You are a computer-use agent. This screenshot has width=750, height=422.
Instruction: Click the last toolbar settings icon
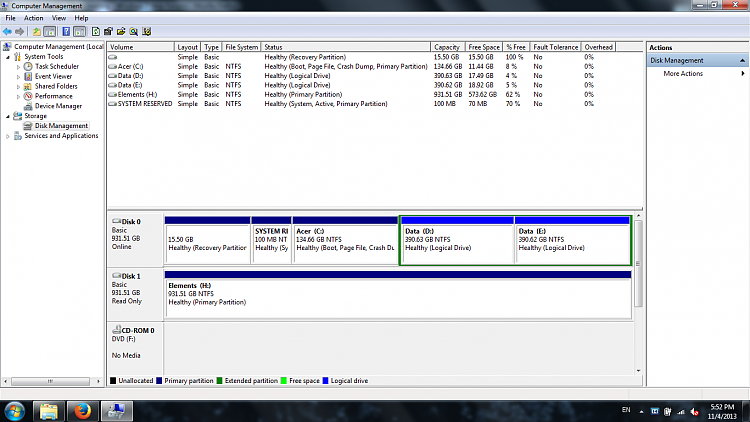[147, 32]
